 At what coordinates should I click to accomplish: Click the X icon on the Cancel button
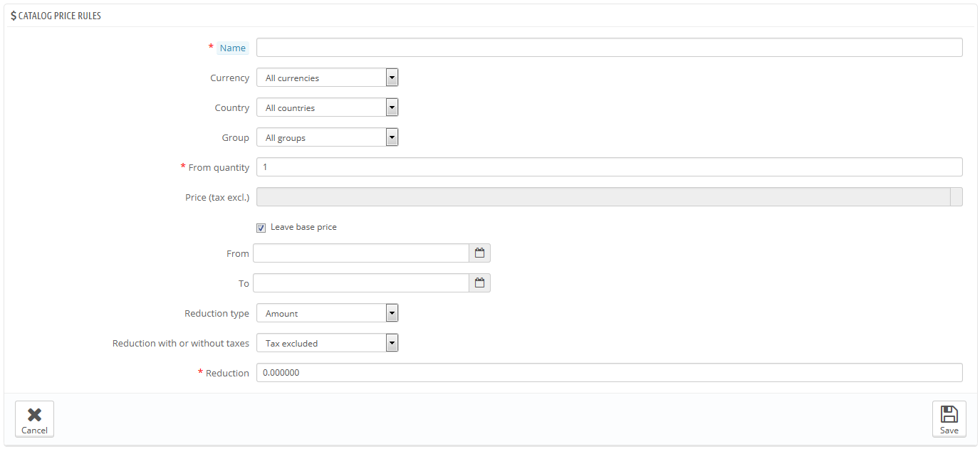34,413
